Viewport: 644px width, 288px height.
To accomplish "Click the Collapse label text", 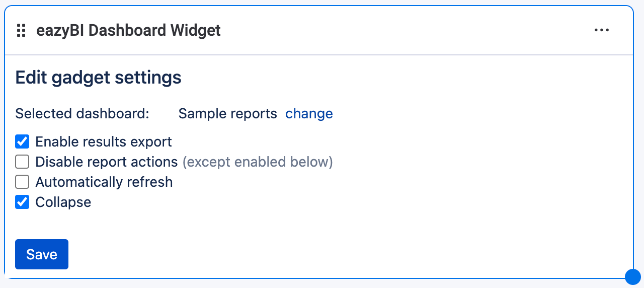I will pyautogui.click(x=63, y=202).
